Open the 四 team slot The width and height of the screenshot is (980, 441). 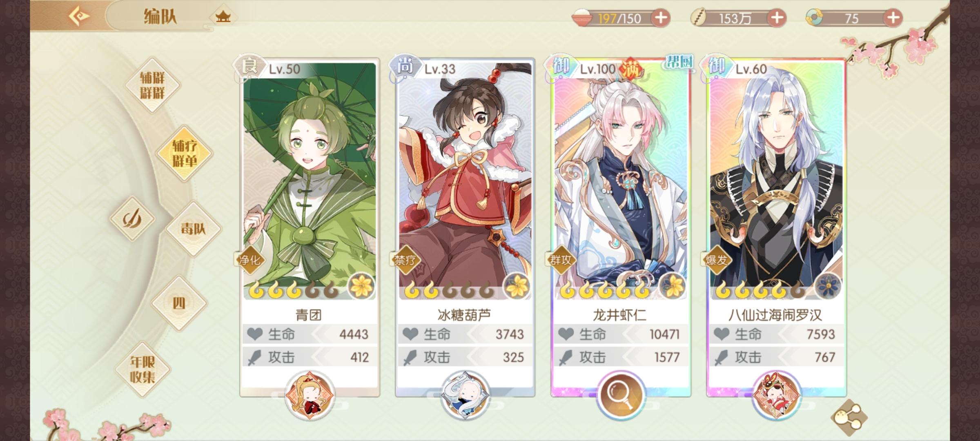pyautogui.click(x=179, y=303)
